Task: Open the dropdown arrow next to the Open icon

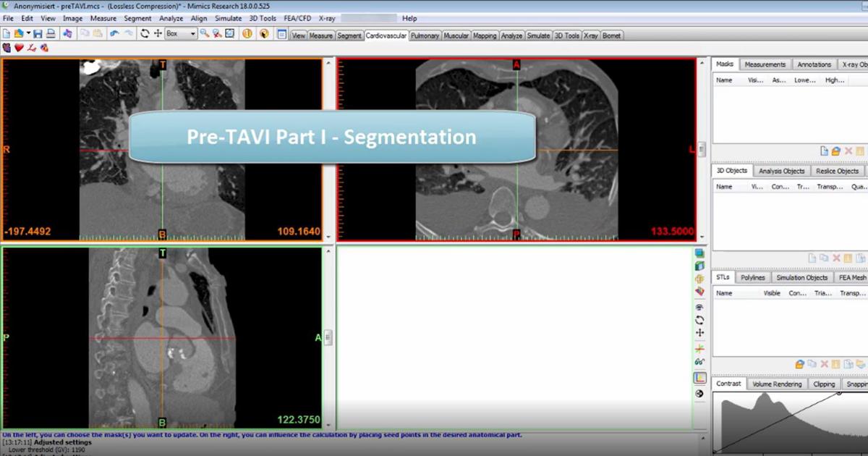Action: 27,34
